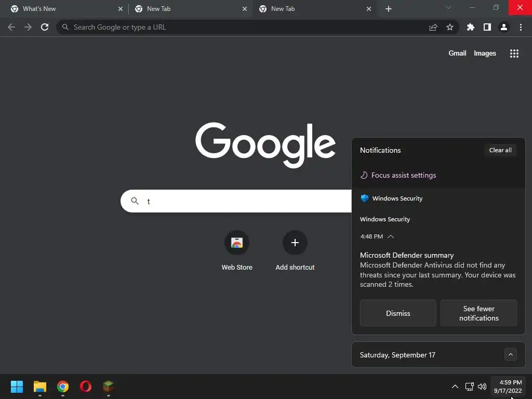Show hidden system tray icons
532x399 pixels.
(455, 387)
